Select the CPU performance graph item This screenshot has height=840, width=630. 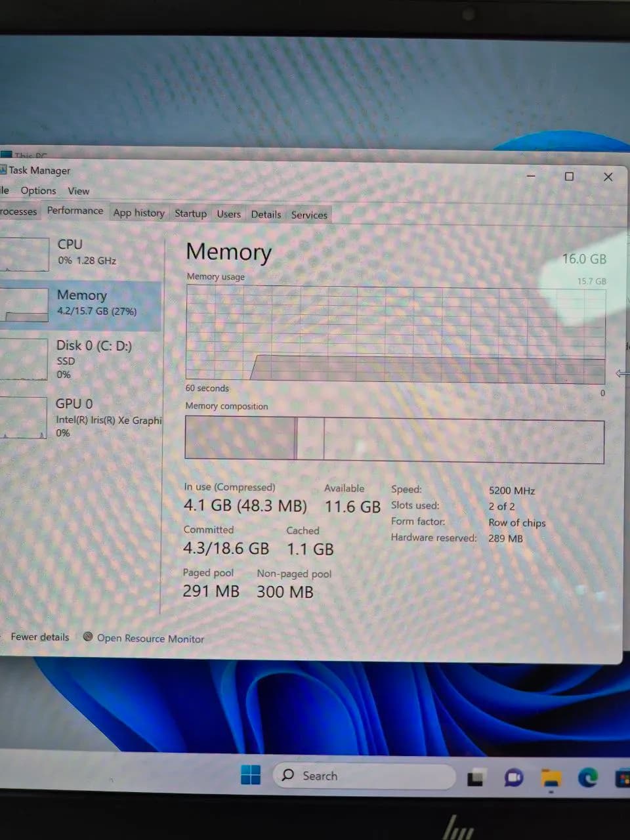coord(80,253)
